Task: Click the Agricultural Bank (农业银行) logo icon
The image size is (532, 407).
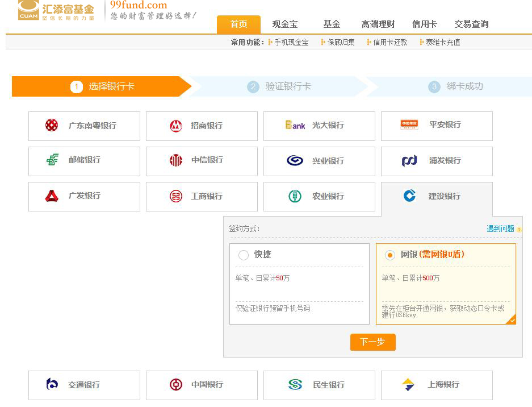Action: 294,196
